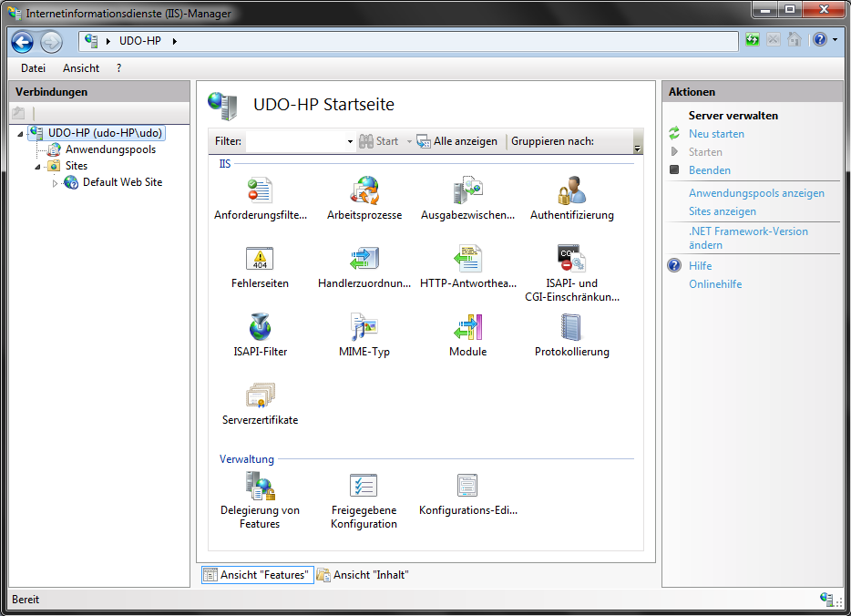Click UDO-HP in the address bar

(x=140, y=41)
